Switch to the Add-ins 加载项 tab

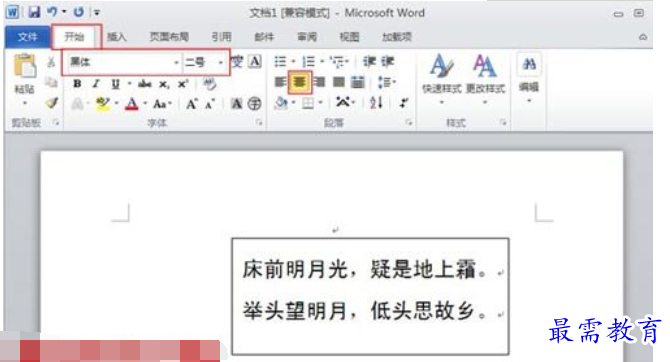[397, 37]
